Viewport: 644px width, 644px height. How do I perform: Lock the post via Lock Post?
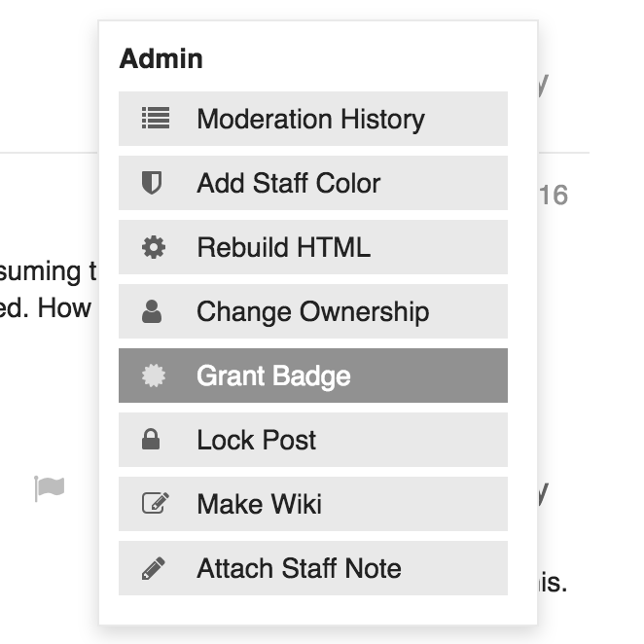point(256,440)
